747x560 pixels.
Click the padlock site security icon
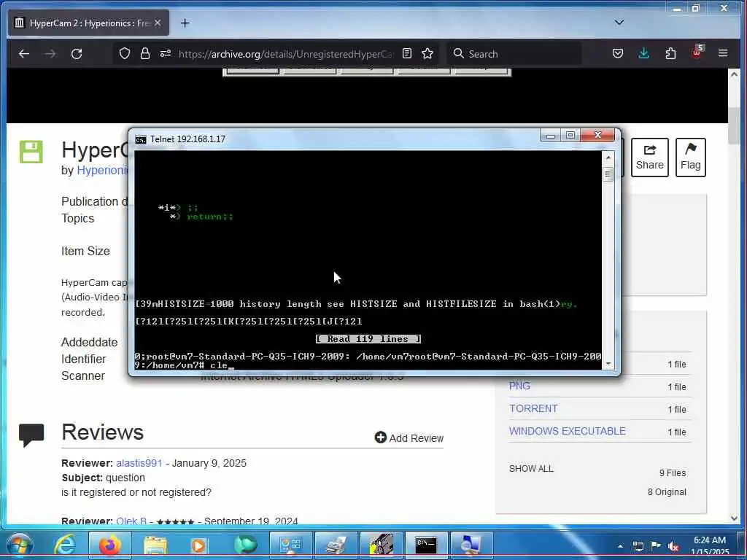point(145,53)
